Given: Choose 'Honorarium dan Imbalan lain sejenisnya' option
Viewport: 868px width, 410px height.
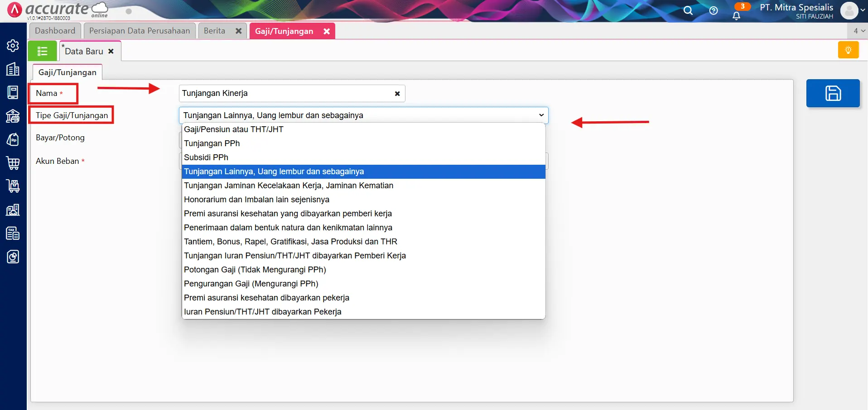Looking at the screenshot, I should click(x=256, y=200).
